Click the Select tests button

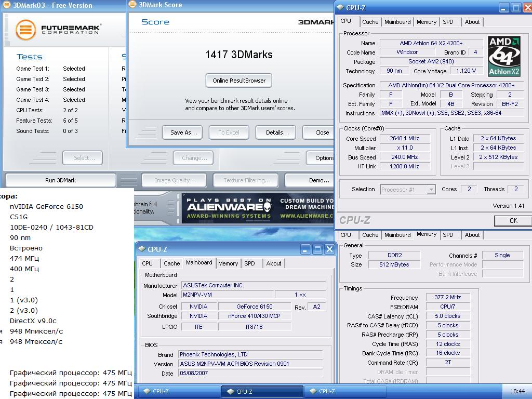click(83, 158)
